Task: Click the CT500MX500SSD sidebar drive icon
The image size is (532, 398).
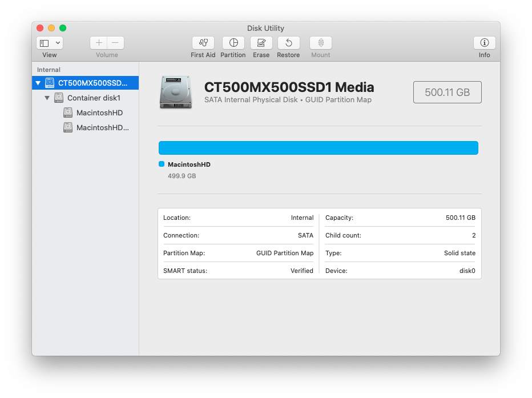Action: 50,83
